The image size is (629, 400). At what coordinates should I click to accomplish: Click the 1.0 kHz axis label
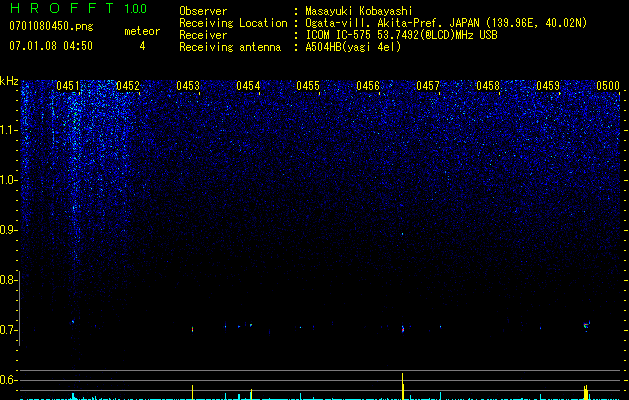pyautogui.click(x=9, y=180)
